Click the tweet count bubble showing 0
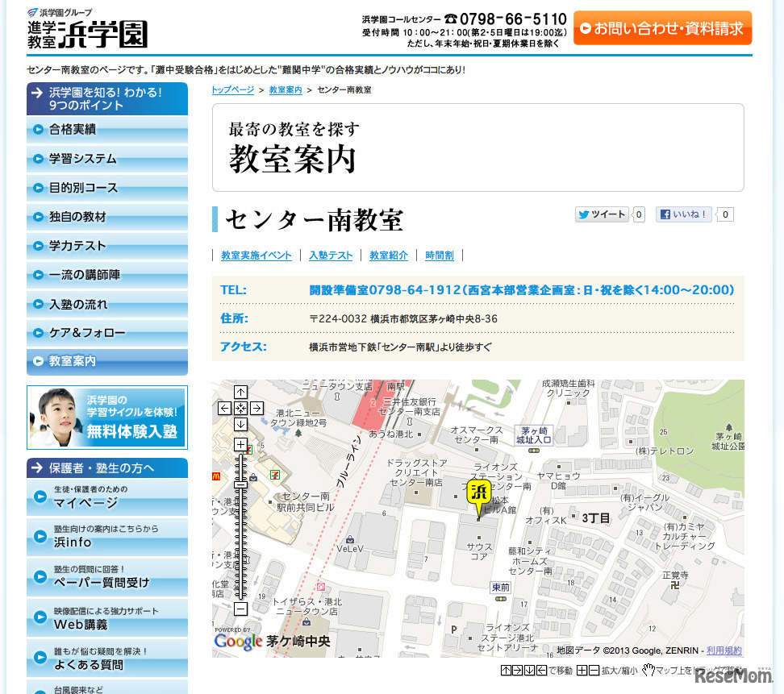Screen dimensions: 784x694 [x=639, y=214]
